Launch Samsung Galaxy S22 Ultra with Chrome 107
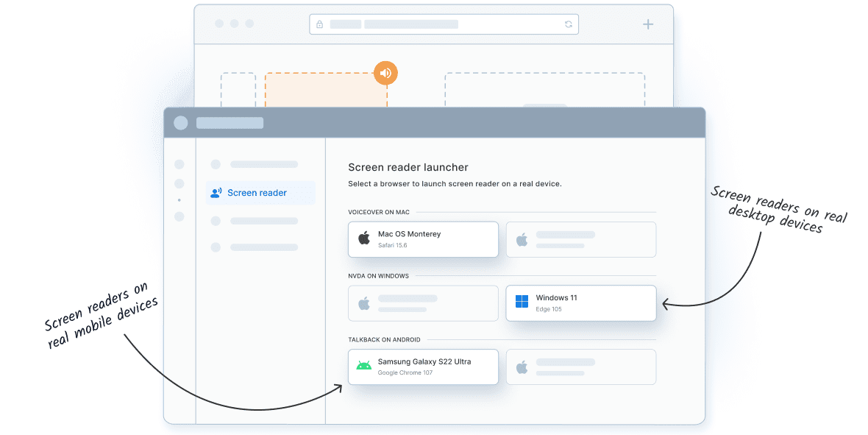The width and height of the screenshot is (868, 435). pos(423,367)
